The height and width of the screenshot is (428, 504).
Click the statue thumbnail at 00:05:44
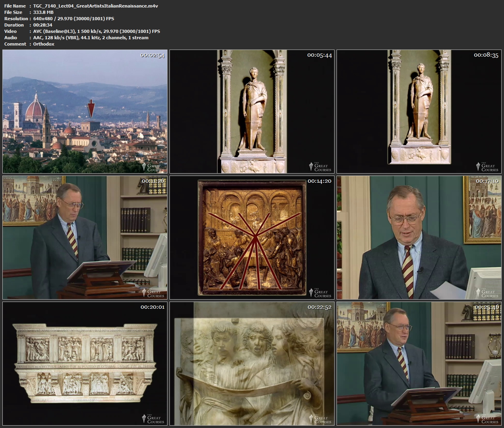tap(252, 111)
